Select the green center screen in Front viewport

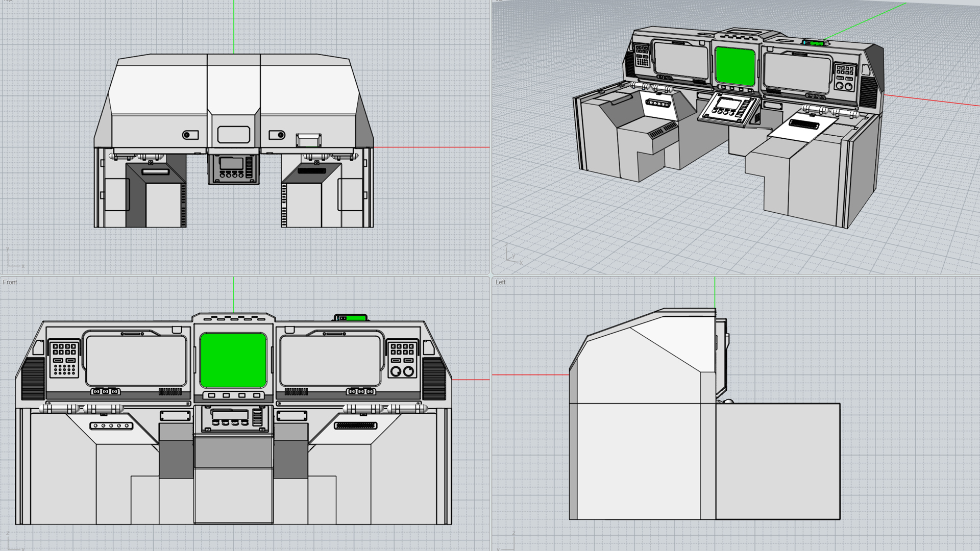[233, 360]
